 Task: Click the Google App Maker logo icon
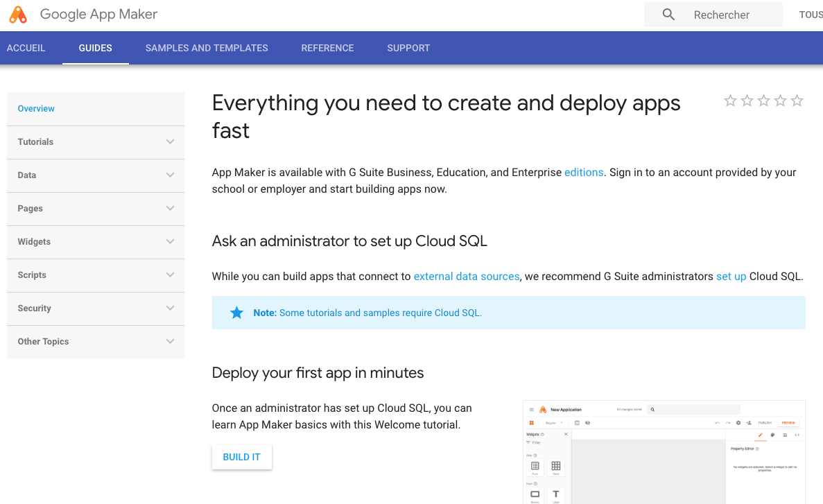[x=18, y=15]
